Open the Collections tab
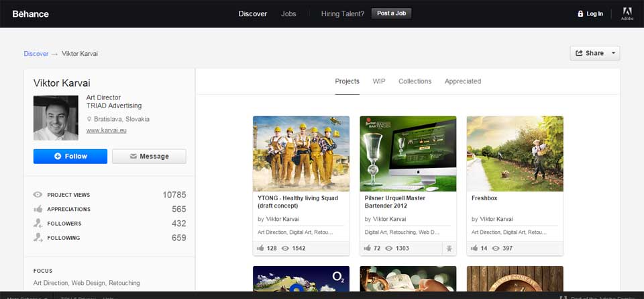 click(x=415, y=81)
